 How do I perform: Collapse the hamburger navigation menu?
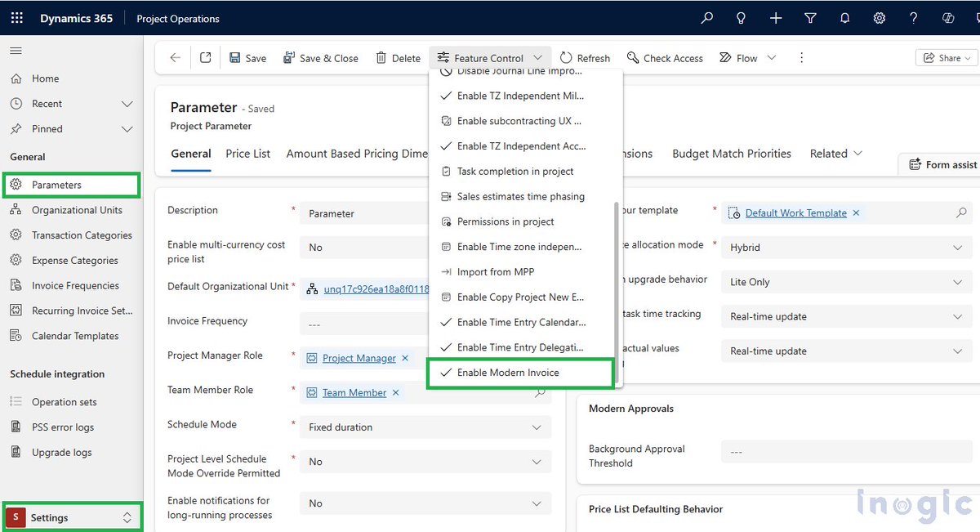coord(16,51)
